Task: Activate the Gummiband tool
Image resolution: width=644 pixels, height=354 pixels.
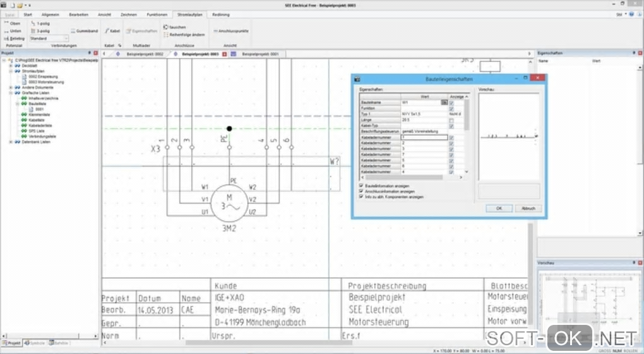Action: 84,31
